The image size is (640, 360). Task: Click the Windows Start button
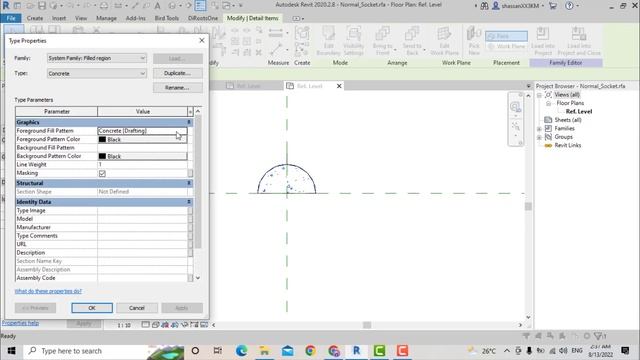11,351
